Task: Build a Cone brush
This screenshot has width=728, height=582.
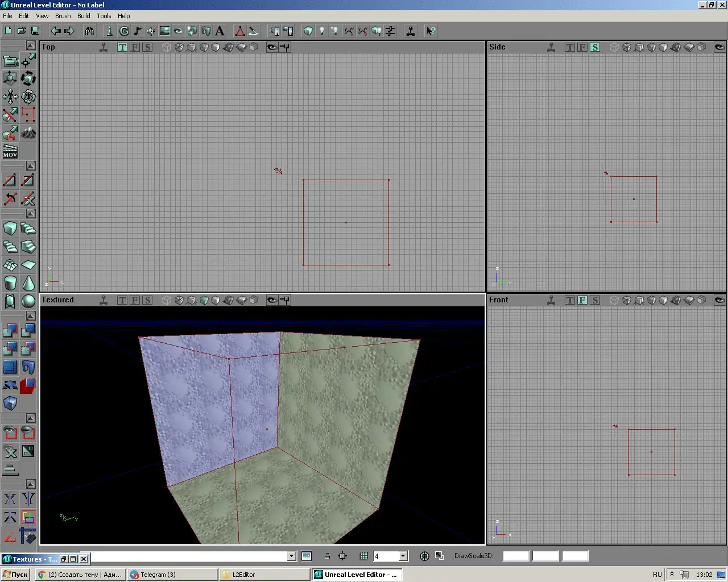Action: (28, 283)
